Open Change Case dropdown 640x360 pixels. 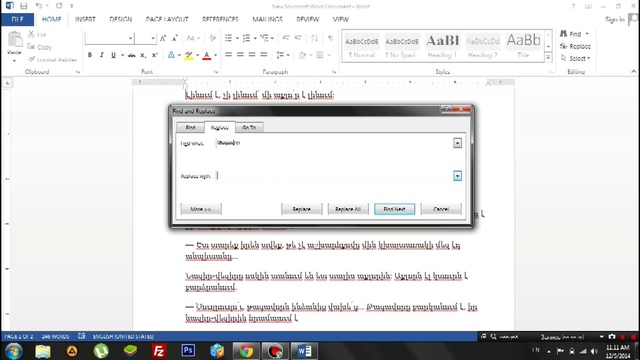[x=193, y=38]
